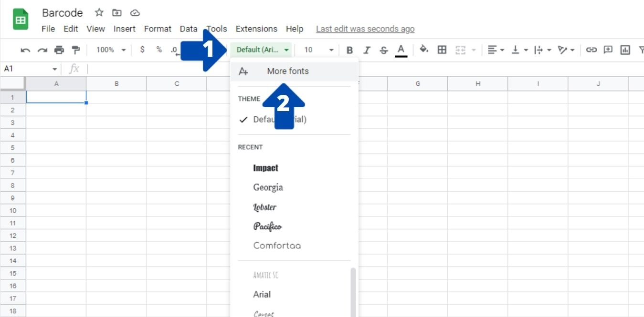Viewport: 644px width, 317px height.
Task: Open the zoom level dropdown
Action: click(x=109, y=50)
